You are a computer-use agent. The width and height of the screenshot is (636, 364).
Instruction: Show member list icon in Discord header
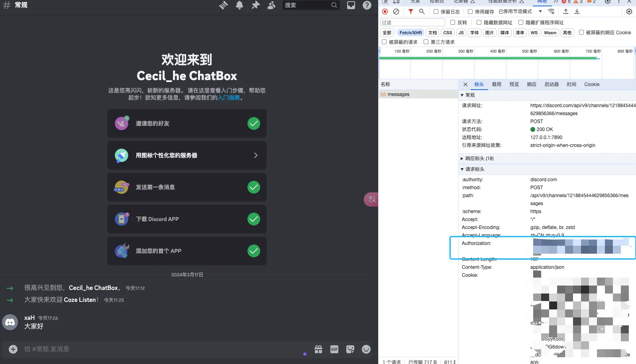tap(271, 5)
